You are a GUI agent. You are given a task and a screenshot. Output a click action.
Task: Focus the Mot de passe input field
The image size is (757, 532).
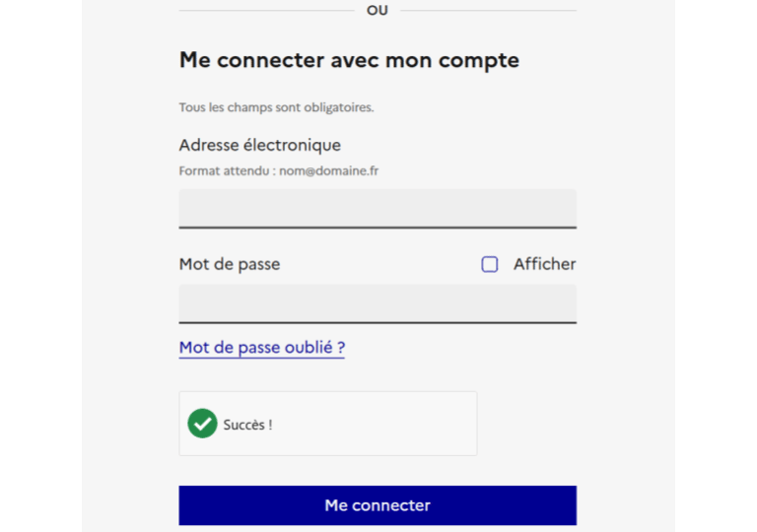(378, 303)
